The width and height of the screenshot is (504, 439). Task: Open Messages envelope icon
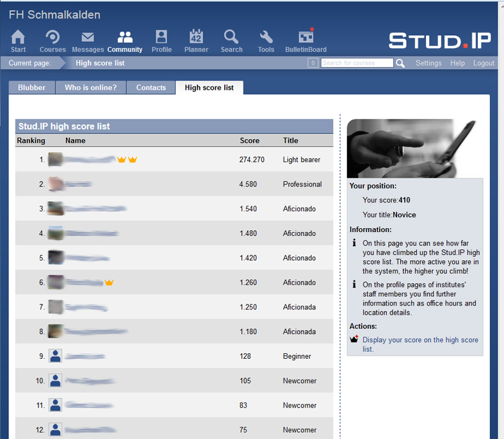tap(88, 37)
